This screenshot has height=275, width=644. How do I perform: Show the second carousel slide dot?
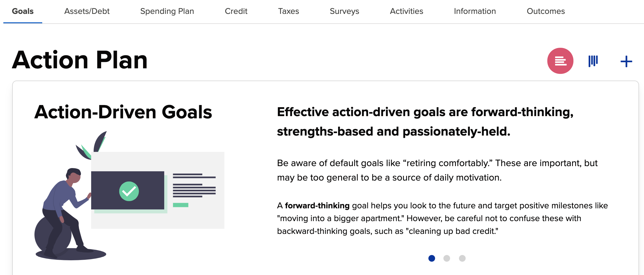[x=447, y=258]
